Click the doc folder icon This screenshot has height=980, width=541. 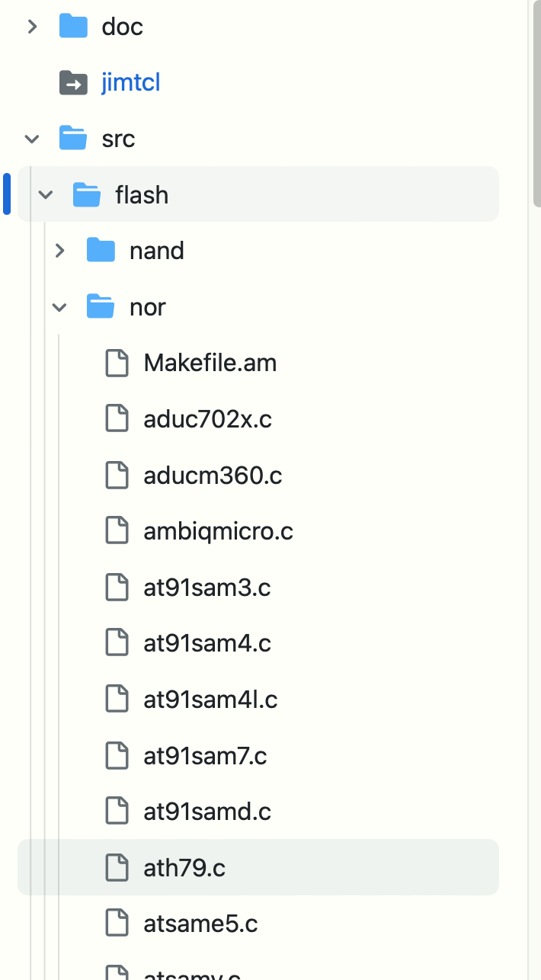tap(74, 27)
